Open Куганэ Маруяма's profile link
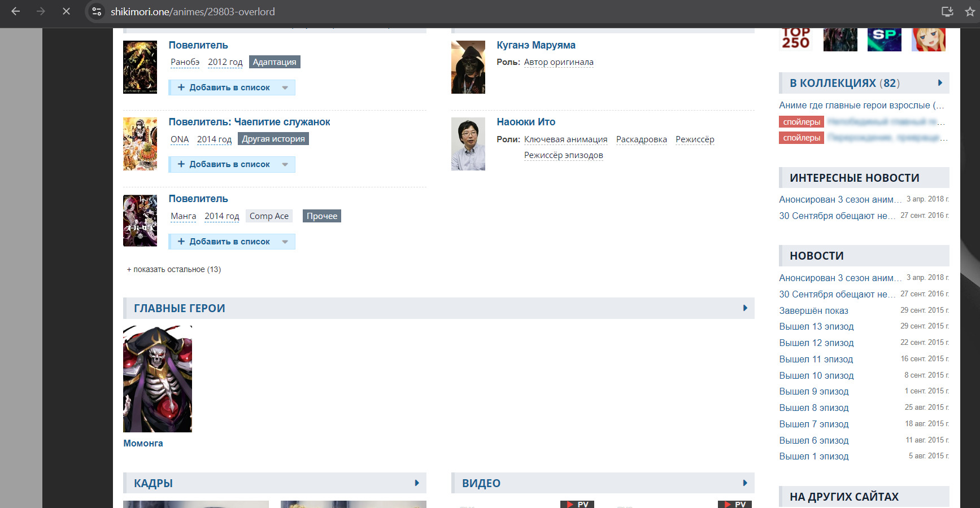 [535, 45]
